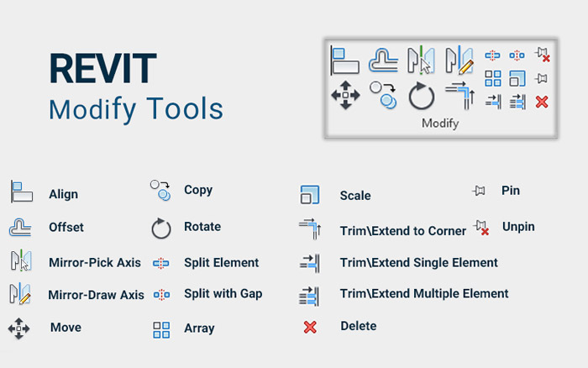Click the red X icon beside Delete label
This screenshot has width=588, height=368.
click(310, 327)
